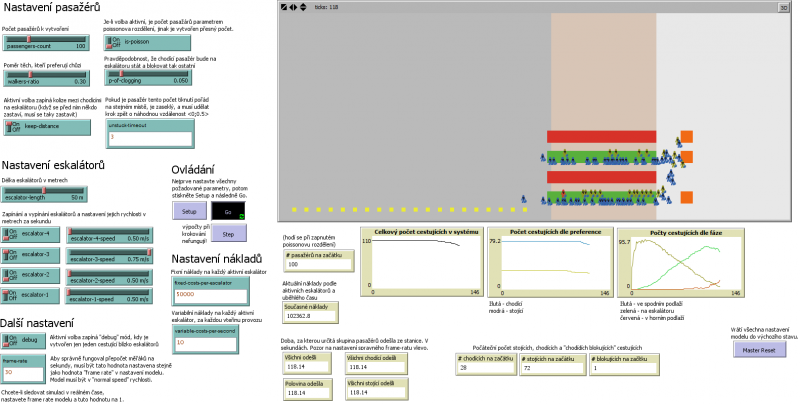This screenshot has height=404, width=800.
Task: Click the variable-costs-per-second input box
Action: pyautogui.click(x=205, y=342)
